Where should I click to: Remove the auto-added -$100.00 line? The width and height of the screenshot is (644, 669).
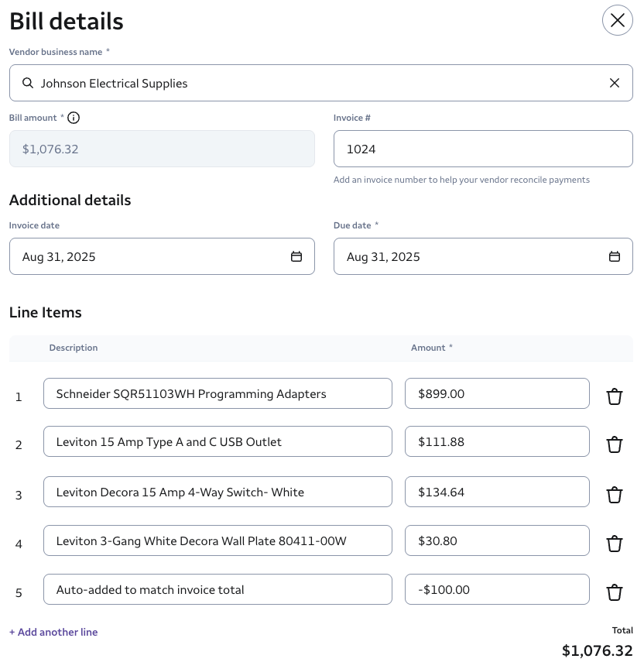point(614,592)
